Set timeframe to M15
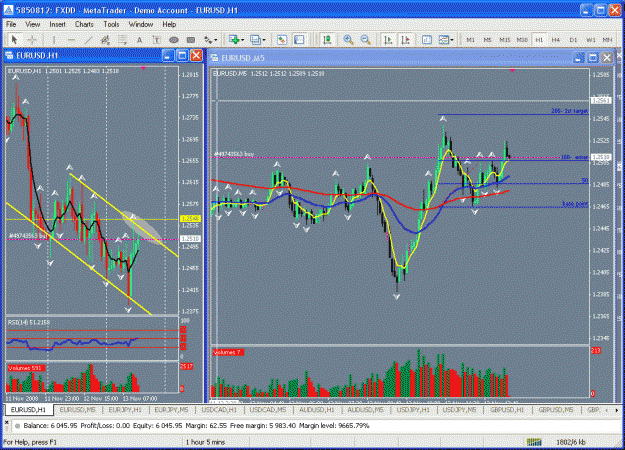This screenshot has width=625, height=450. 505,40
